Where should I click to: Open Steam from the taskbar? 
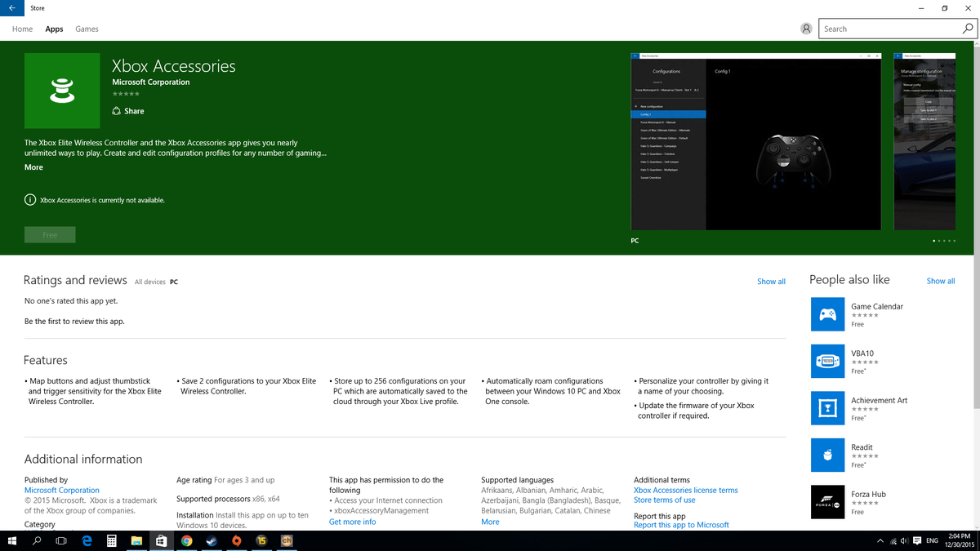click(212, 540)
